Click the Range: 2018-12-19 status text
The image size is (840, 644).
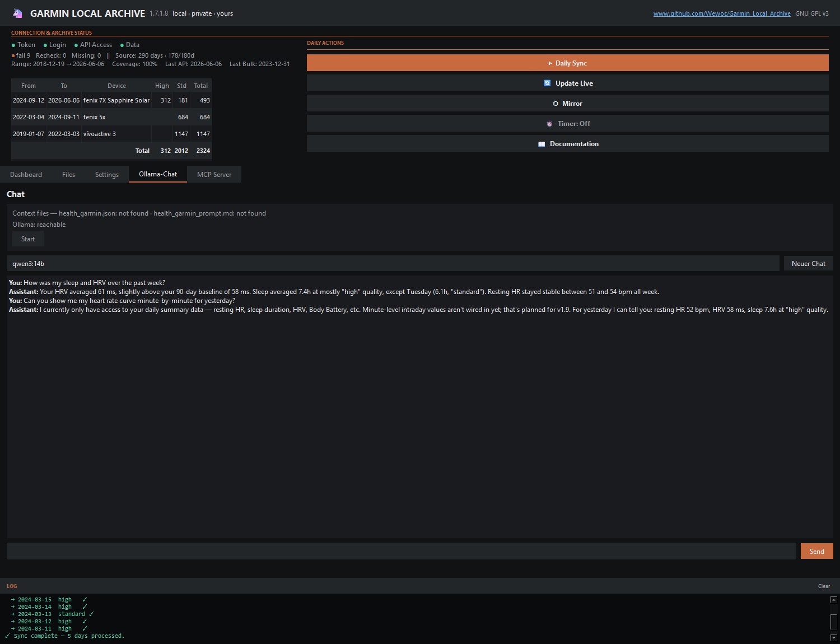[x=38, y=64]
